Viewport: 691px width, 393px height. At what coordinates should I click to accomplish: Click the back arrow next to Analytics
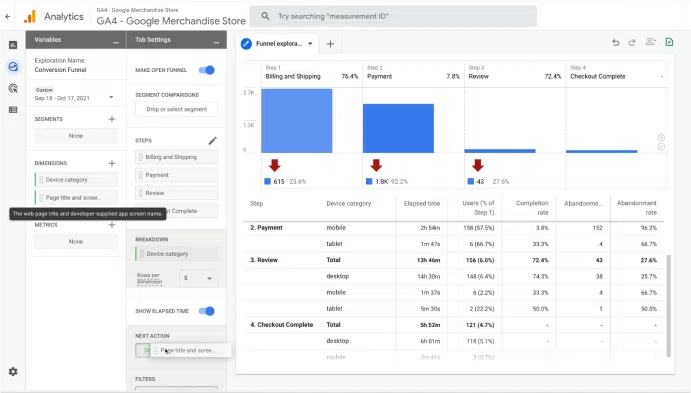8,16
